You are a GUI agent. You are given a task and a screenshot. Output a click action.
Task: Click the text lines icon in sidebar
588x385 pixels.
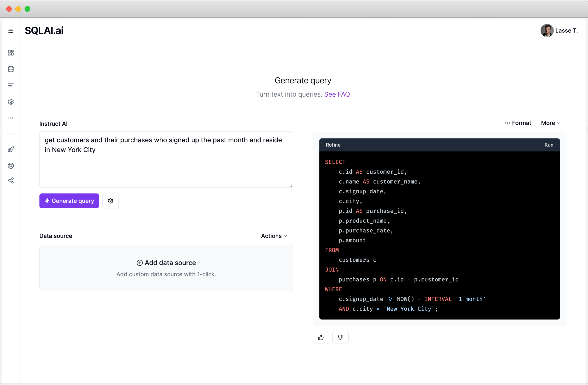[x=11, y=85]
